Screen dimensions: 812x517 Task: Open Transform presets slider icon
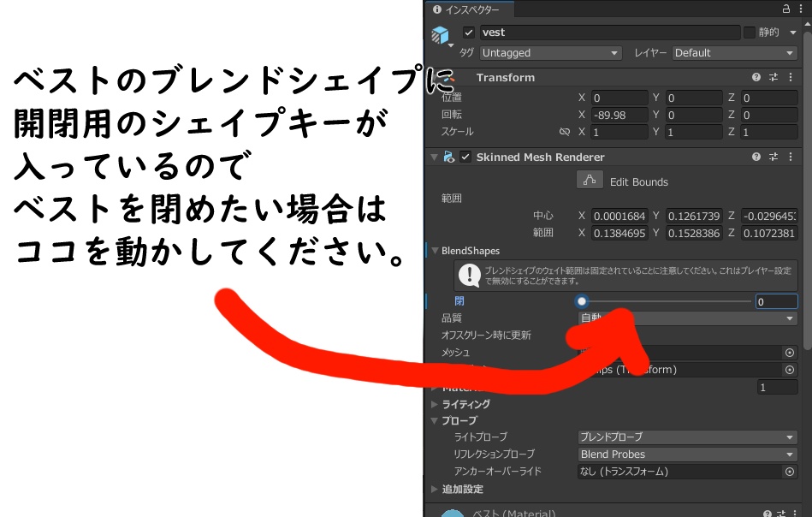(x=773, y=77)
